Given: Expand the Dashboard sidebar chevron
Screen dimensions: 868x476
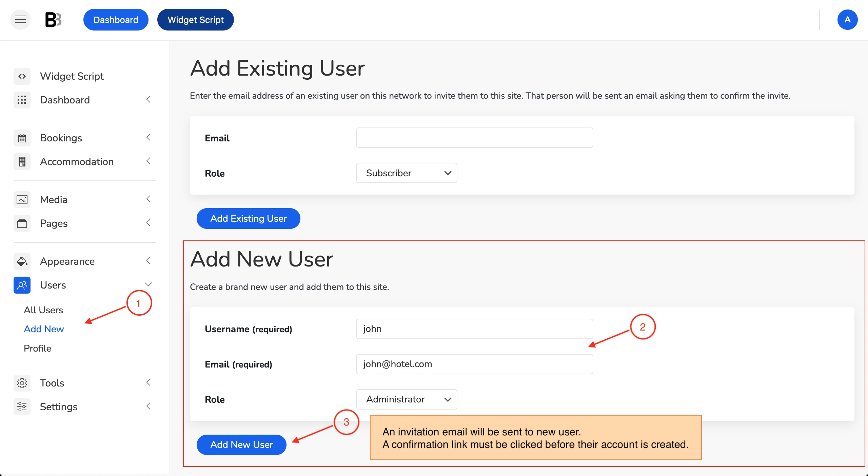Looking at the screenshot, I should tap(148, 99).
